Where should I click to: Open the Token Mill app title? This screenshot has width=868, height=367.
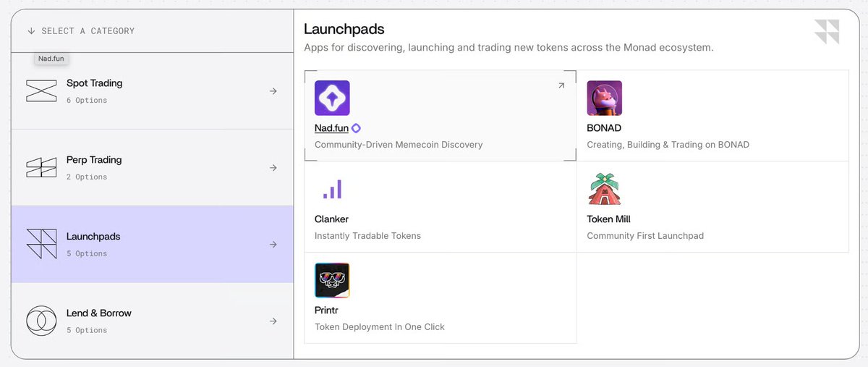[x=609, y=219]
